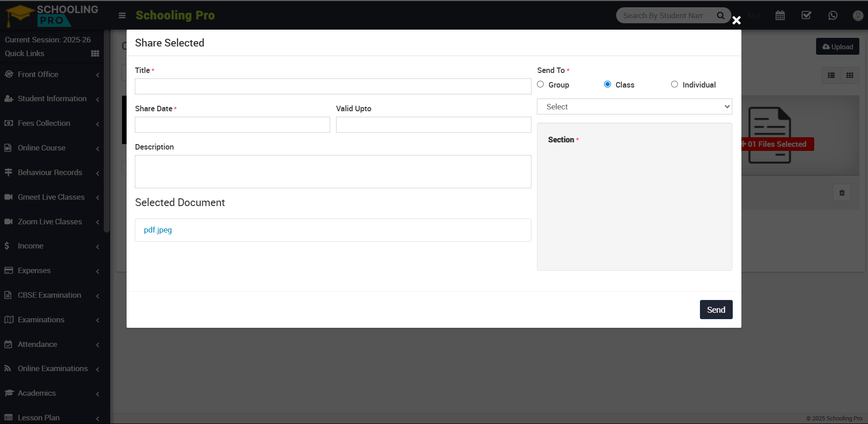Click the Schooling Pro logo
Image resolution: width=868 pixels, height=424 pixels.
[52, 16]
